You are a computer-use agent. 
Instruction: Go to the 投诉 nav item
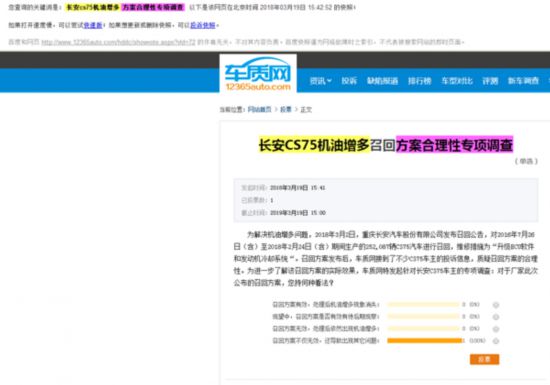pyautogui.click(x=349, y=81)
